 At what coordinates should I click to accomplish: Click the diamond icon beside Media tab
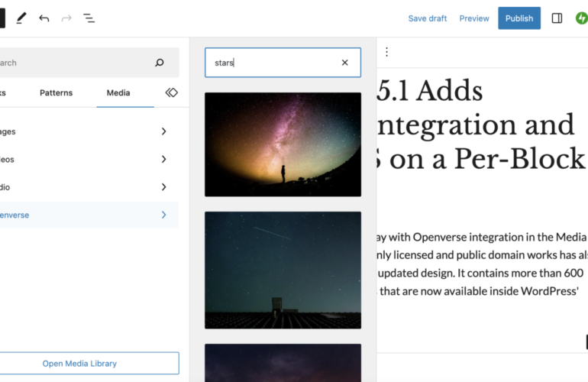click(171, 92)
